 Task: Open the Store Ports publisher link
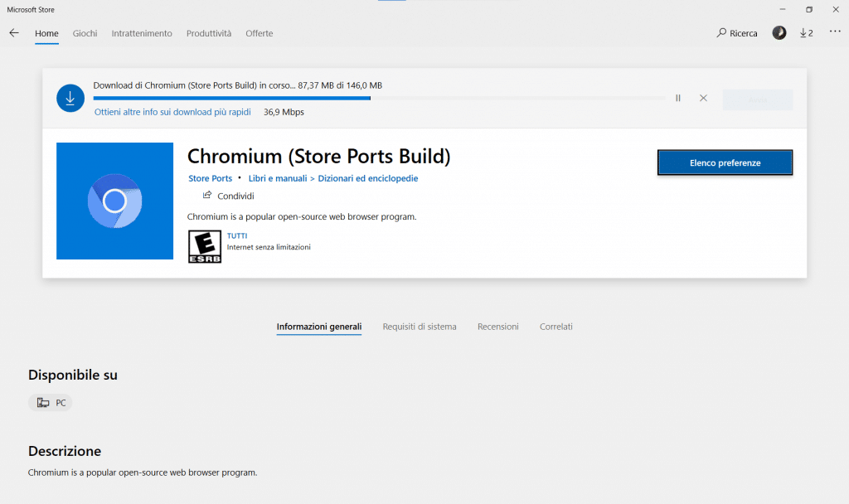coord(211,178)
